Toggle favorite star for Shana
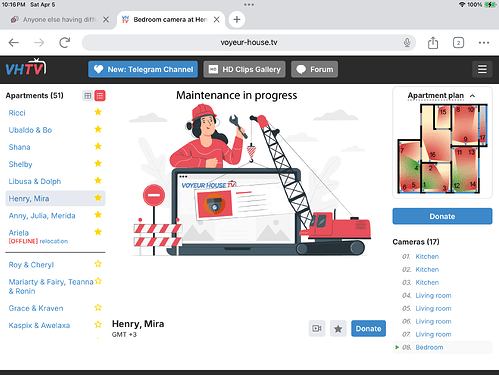 tap(98, 146)
